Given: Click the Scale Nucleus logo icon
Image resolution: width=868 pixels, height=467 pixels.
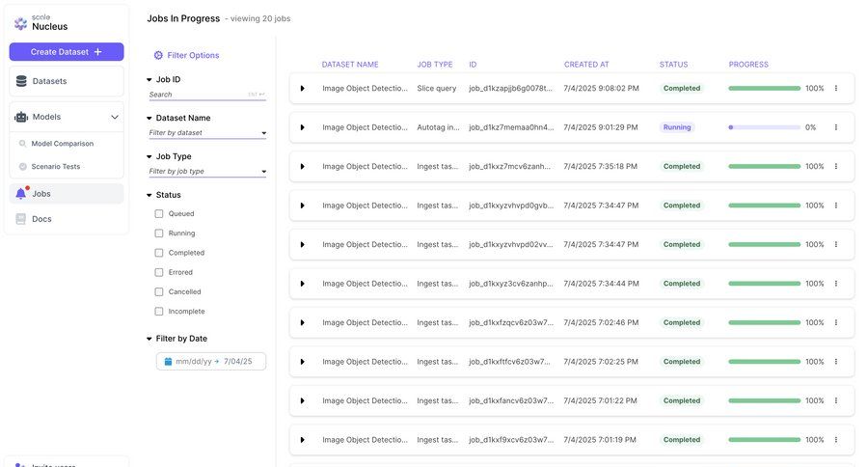Looking at the screenshot, I should tap(20, 23).
